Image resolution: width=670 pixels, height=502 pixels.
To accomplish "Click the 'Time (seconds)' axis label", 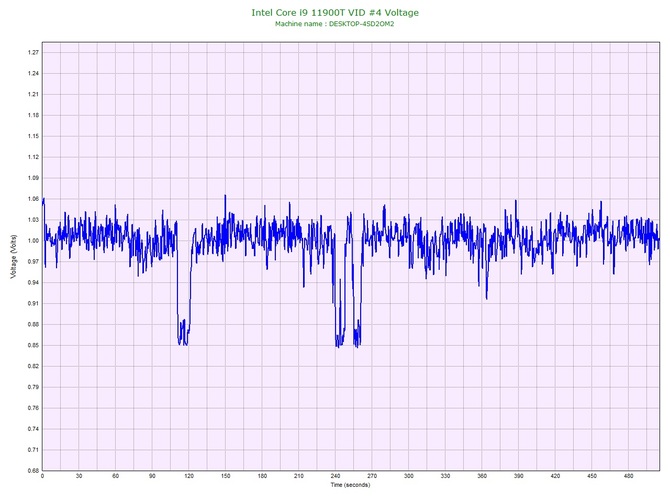I will (350, 485).
